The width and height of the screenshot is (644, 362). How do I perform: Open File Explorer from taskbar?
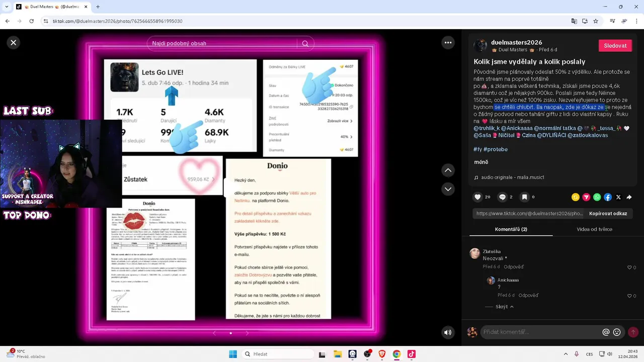pos(338,354)
